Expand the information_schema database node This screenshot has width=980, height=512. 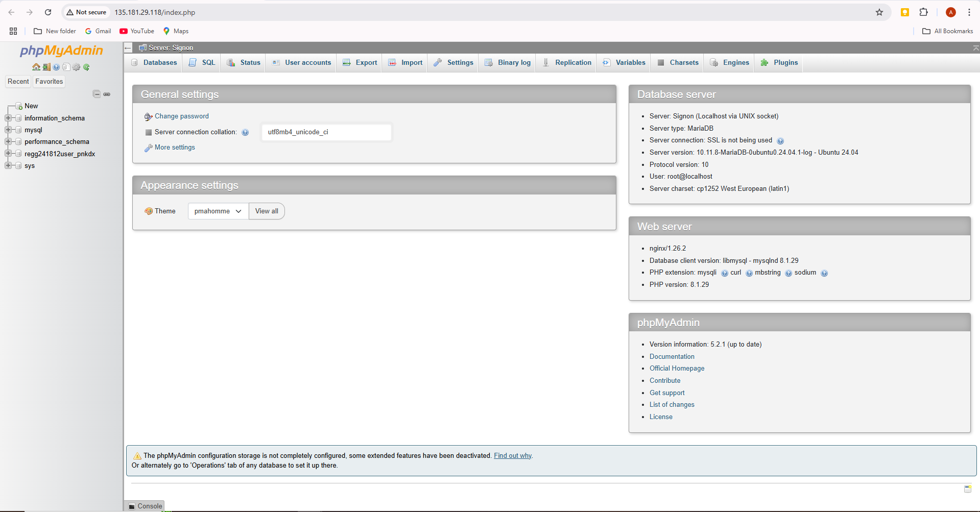pos(8,118)
